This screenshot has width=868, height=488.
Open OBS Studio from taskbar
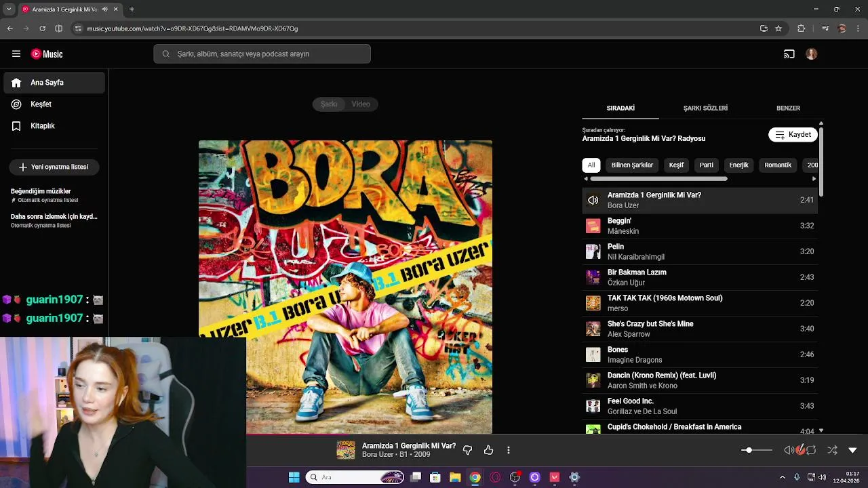pos(515,477)
